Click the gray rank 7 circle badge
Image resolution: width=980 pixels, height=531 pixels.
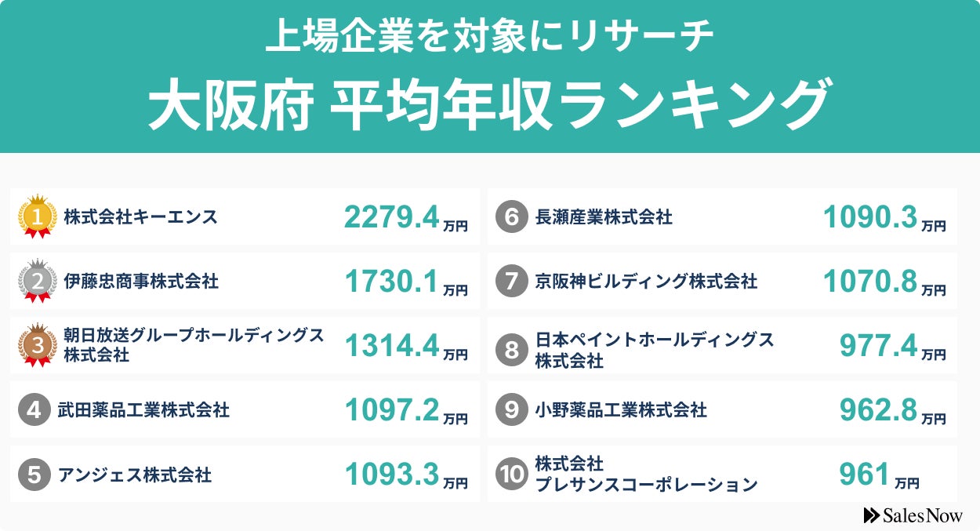click(512, 281)
